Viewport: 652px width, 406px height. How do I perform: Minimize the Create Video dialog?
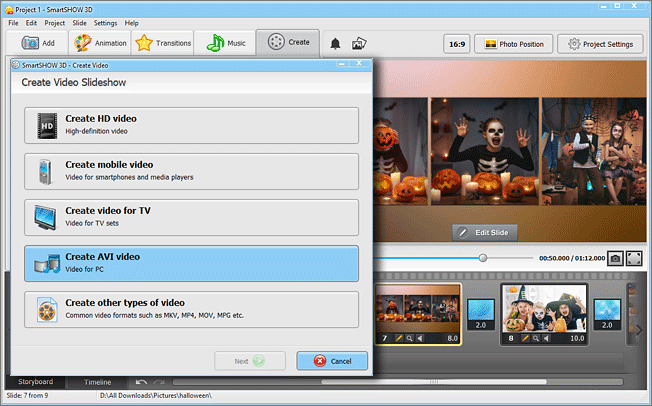click(x=342, y=64)
